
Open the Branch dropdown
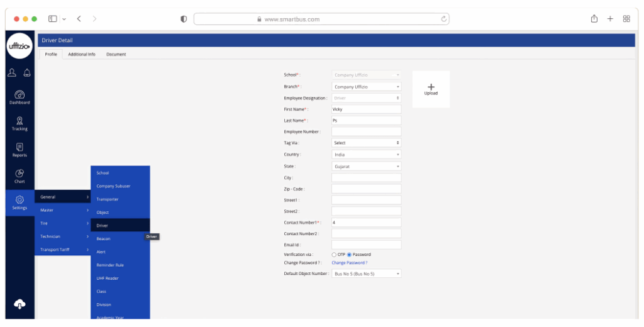pyautogui.click(x=366, y=87)
